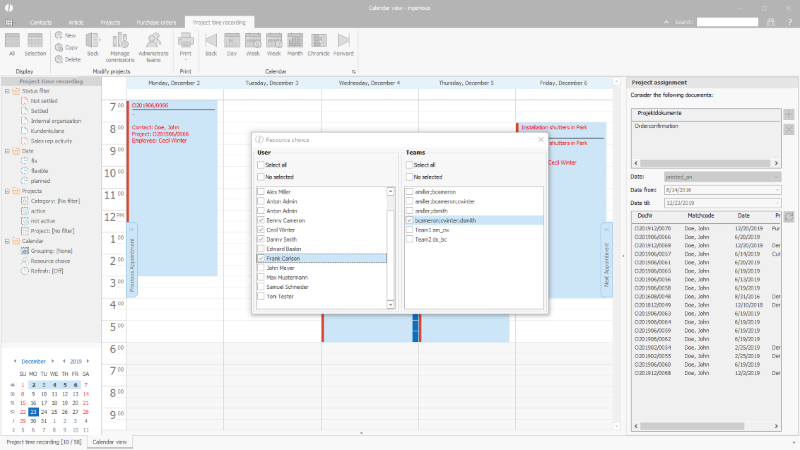Select the Day view icon

pyautogui.click(x=231, y=42)
